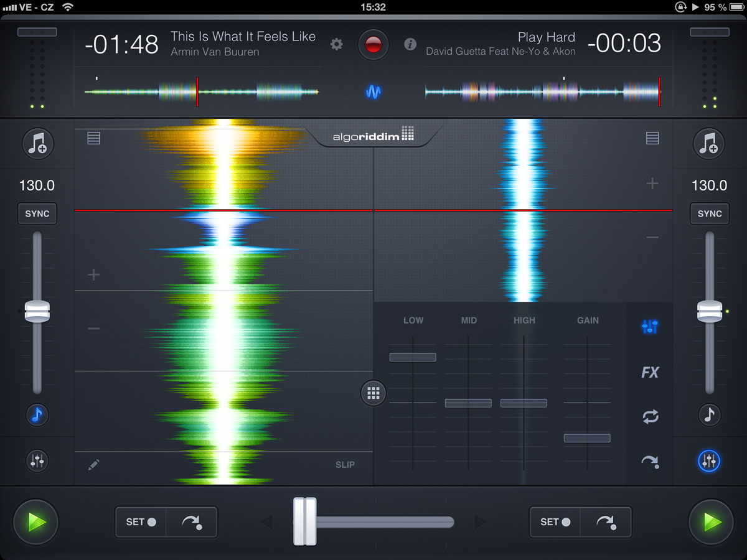
Task: Open right deck track list icon
Action: tap(652, 138)
